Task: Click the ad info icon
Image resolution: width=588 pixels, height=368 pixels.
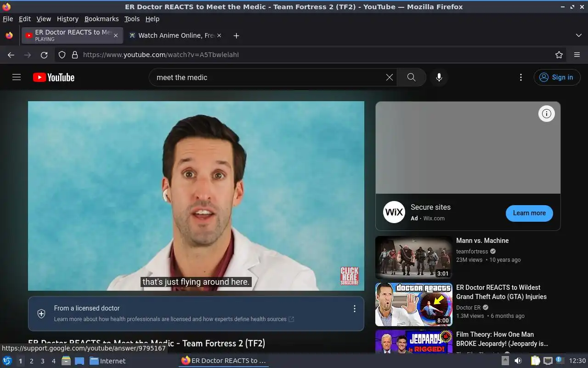Action: 547,114
